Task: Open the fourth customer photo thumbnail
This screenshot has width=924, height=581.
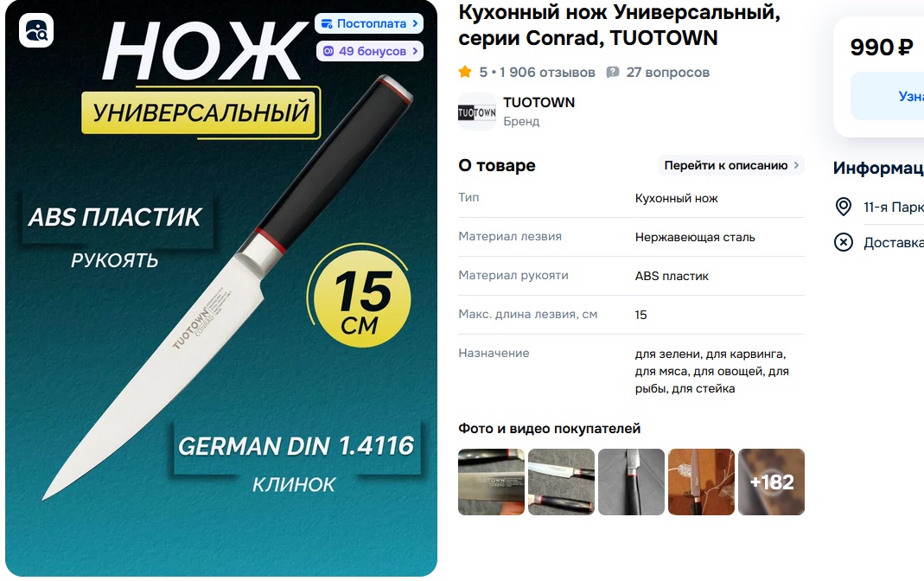Action: point(701,482)
